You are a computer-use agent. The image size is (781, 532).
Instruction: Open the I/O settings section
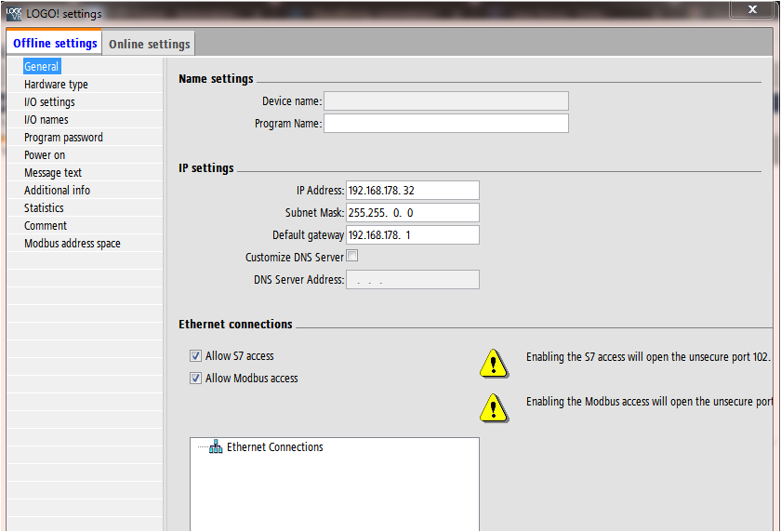tap(49, 102)
